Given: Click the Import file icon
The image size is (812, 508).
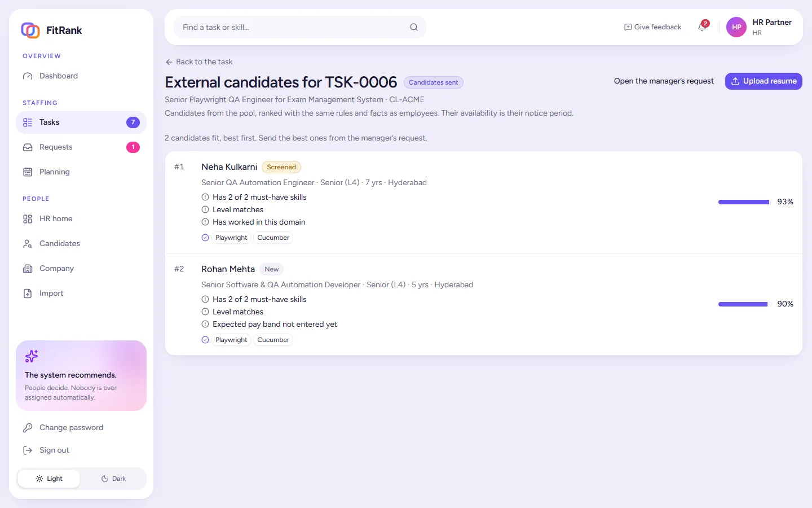Looking at the screenshot, I should click(x=28, y=294).
